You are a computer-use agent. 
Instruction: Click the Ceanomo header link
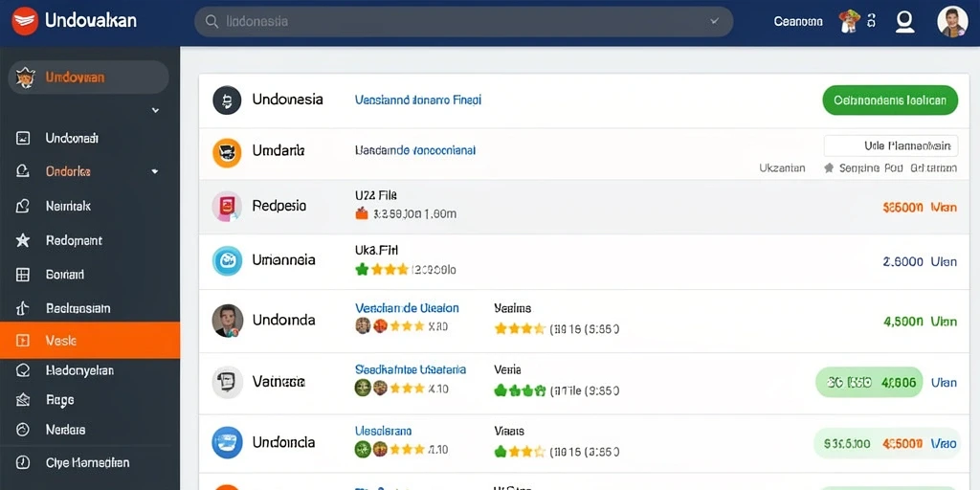click(x=798, y=21)
